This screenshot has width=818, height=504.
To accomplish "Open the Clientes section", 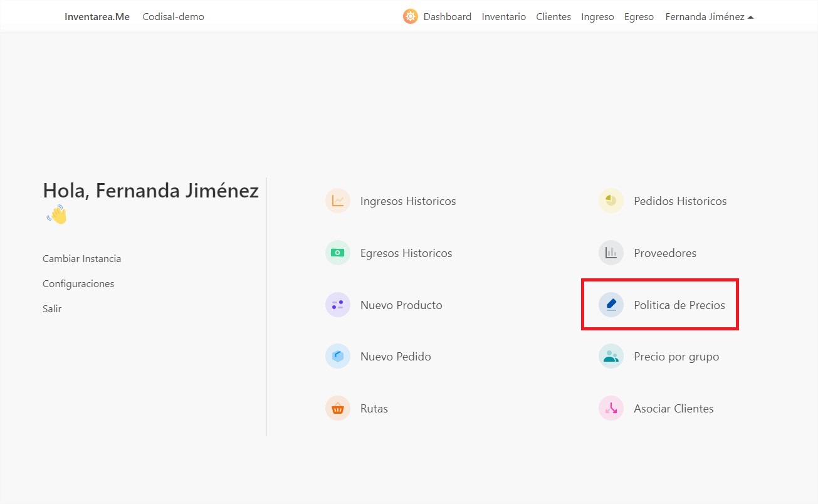I will point(553,16).
